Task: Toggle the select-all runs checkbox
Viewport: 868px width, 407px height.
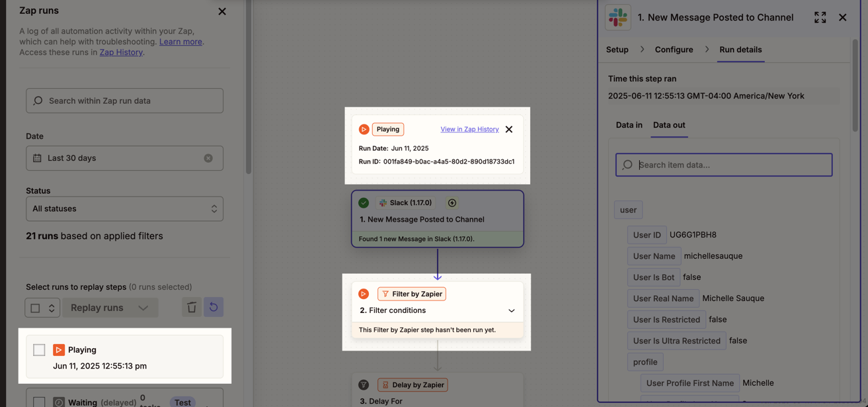Action: pos(35,308)
